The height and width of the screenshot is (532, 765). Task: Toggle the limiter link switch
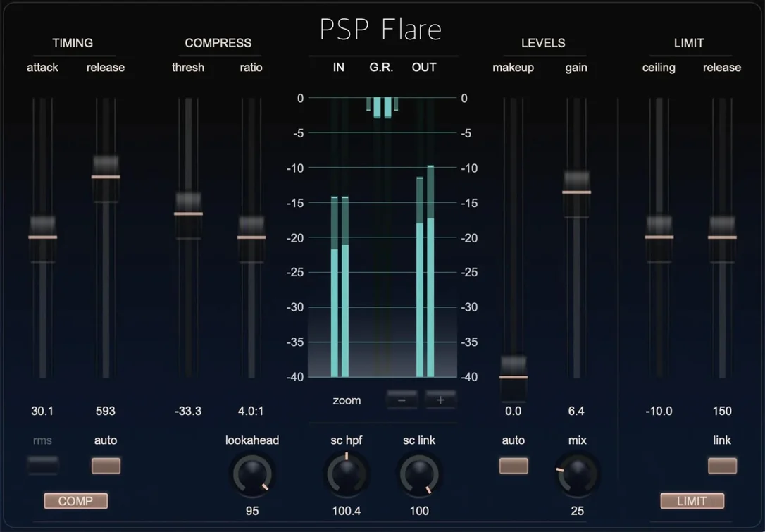coord(722,466)
